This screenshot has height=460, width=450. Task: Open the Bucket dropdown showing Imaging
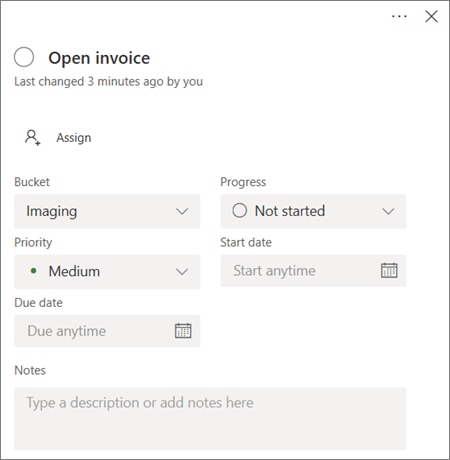[x=107, y=211]
